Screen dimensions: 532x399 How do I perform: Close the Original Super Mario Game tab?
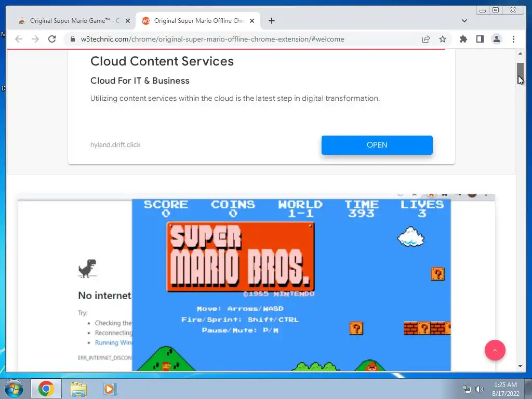click(x=128, y=21)
